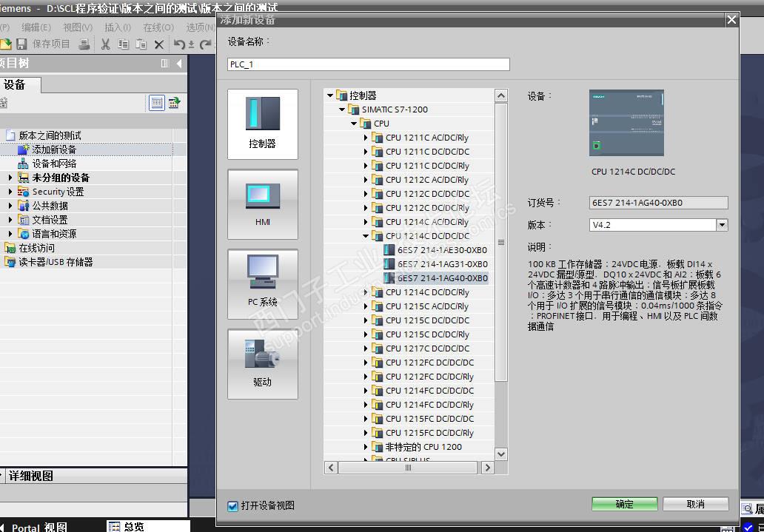Select CPU 1212FC DC/DC/DC in tree

tap(429, 363)
